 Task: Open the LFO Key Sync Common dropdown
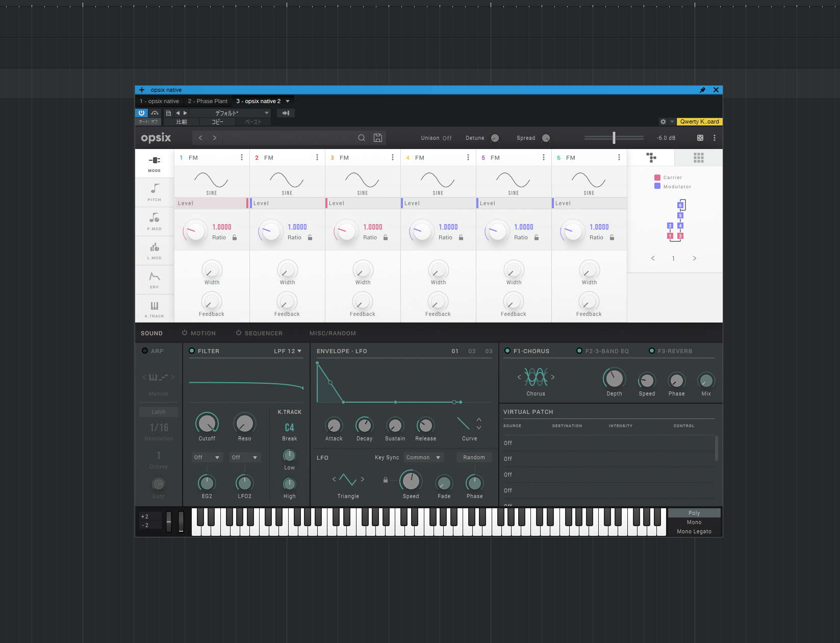pyautogui.click(x=423, y=458)
